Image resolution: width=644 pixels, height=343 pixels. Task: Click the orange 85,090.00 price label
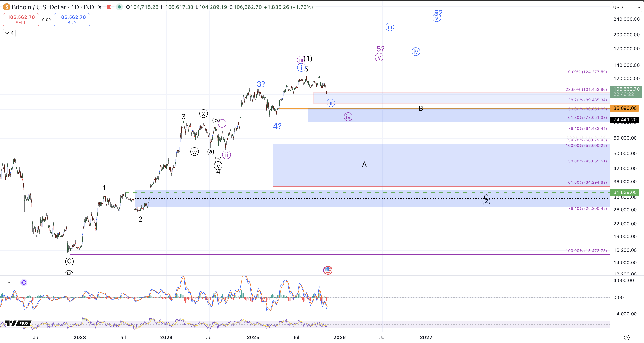(x=625, y=108)
